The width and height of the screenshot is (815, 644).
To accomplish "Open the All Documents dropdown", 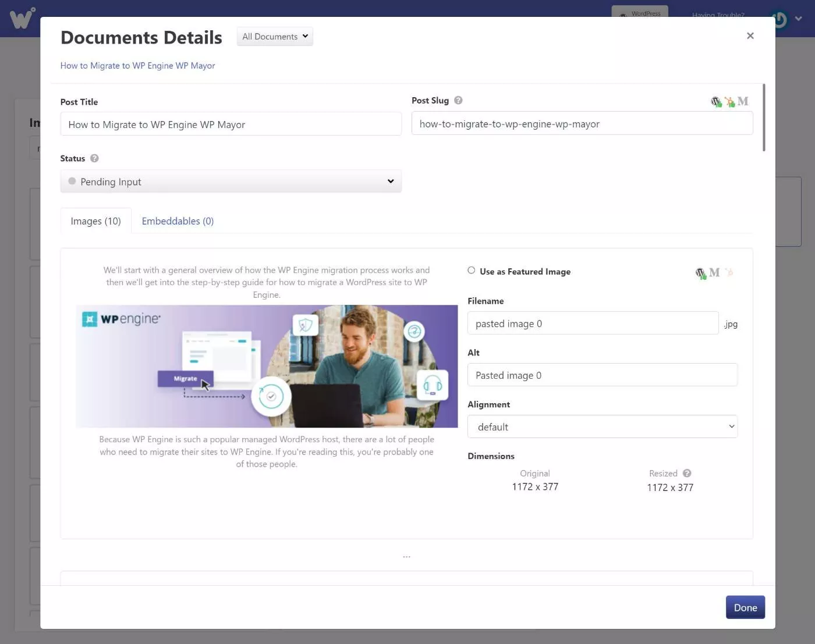I will coord(275,37).
